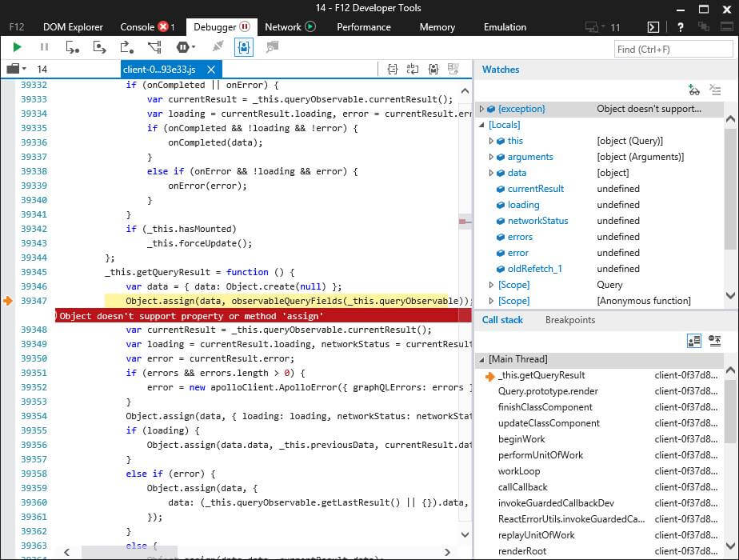Click the show console prompt icon
The width and height of the screenshot is (739, 560).
[x=653, y=27]
